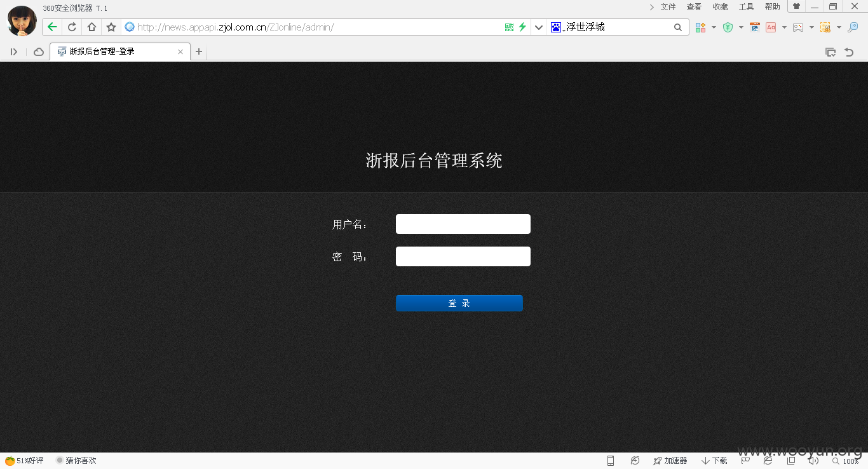Expand the menu bar chevron
868x469 pixels.
tap(652, 7)
